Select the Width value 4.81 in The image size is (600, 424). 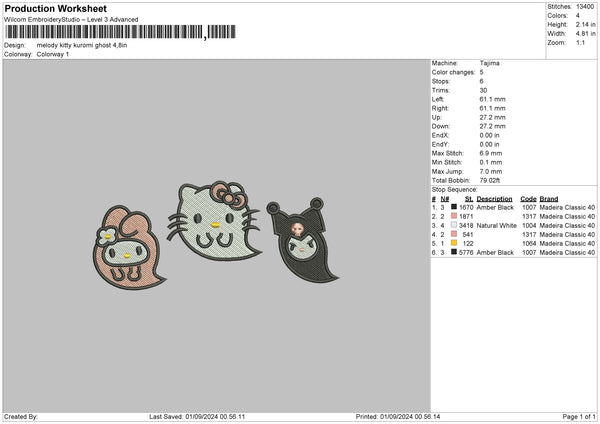click(585, 34)
